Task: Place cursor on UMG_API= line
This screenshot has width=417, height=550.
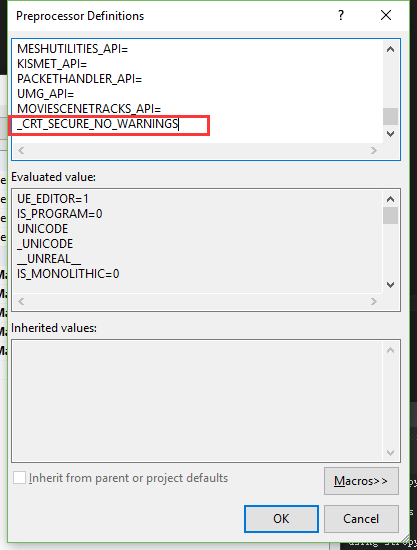Action: [46, 94]
